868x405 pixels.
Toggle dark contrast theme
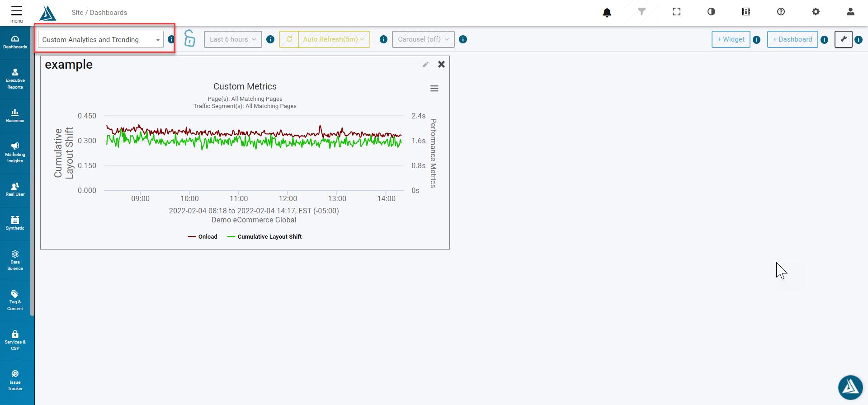[x=711, y=12]
